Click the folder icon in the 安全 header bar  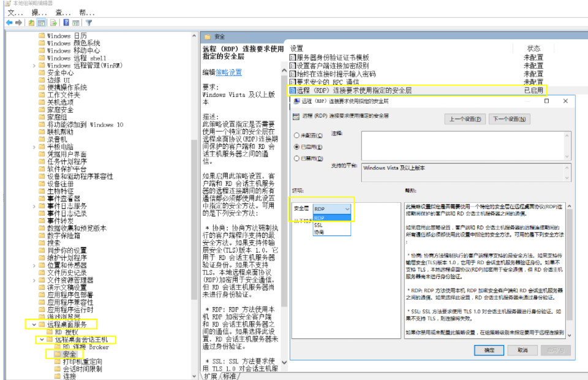click(x=208, y=37)
